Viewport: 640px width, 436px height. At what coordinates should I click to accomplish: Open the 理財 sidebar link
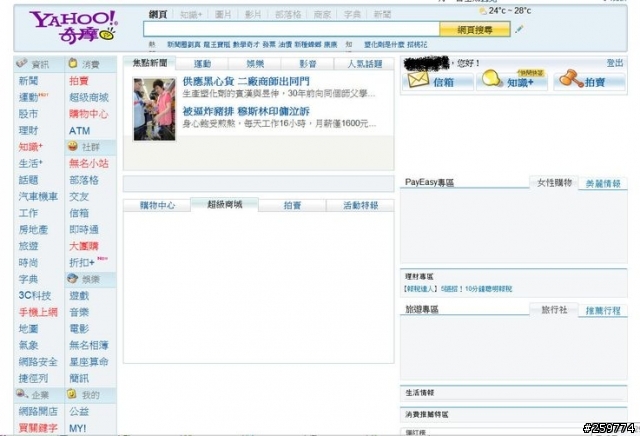28,131
